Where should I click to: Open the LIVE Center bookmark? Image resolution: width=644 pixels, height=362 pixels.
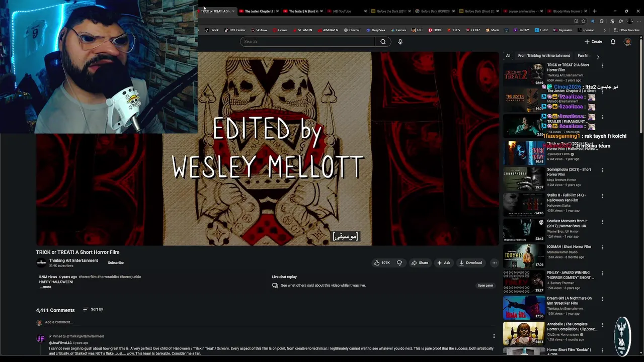pyautogui.click(x=235, y=30)
